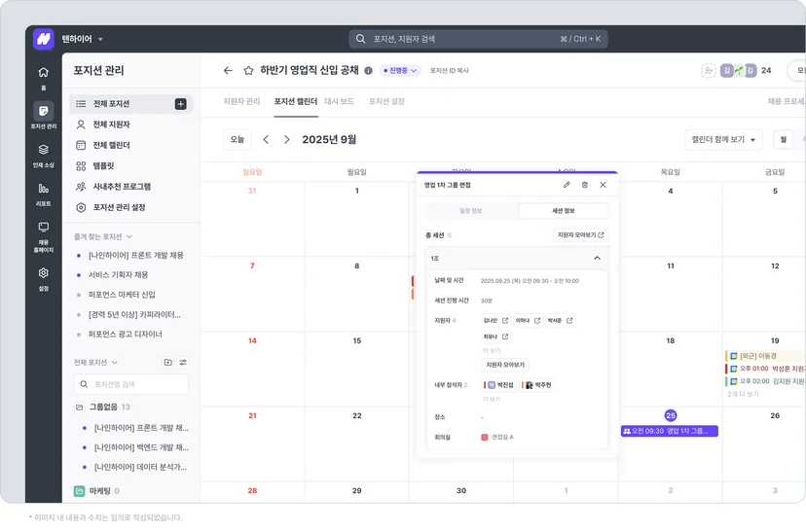Open [나인하이어] 데이터 분석가 position
The width and height of the screenshot is (806, 532).
pyautogui.click(x=140, y=467)
